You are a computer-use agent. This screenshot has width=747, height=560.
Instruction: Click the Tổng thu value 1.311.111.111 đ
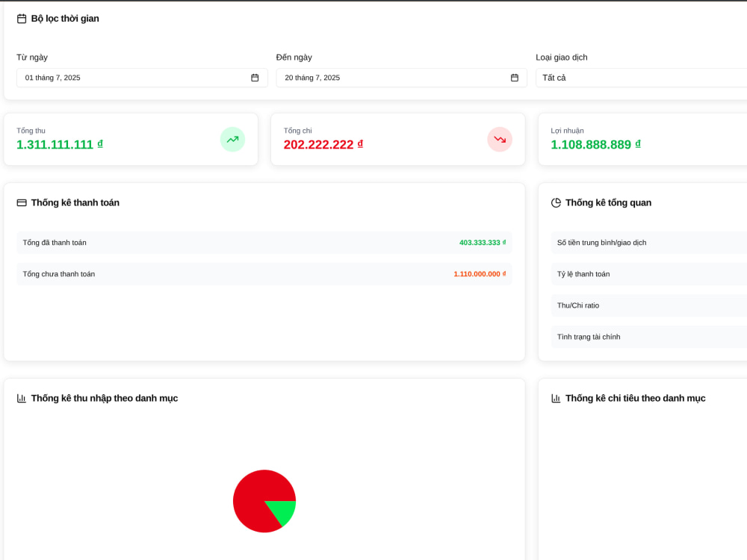click(x=60, y=144)
